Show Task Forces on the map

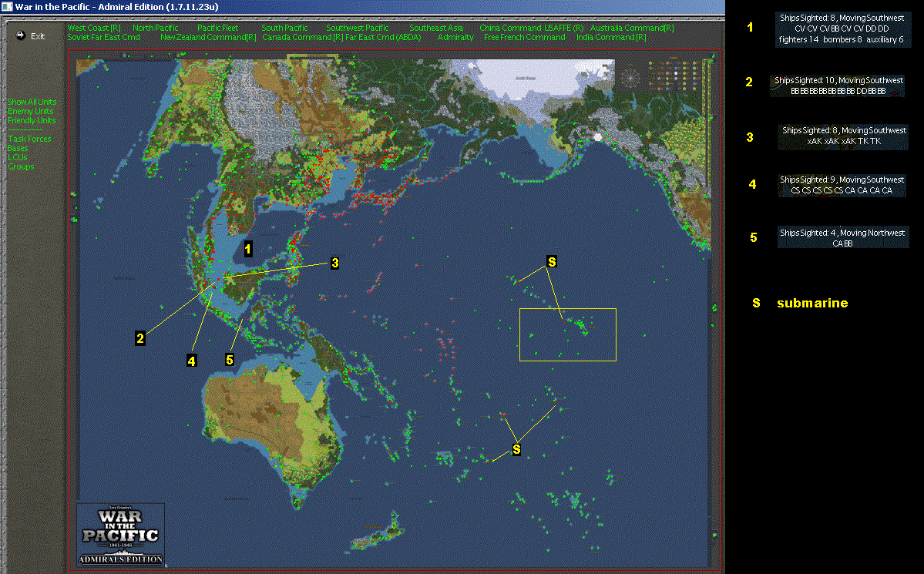click(29, 139)
